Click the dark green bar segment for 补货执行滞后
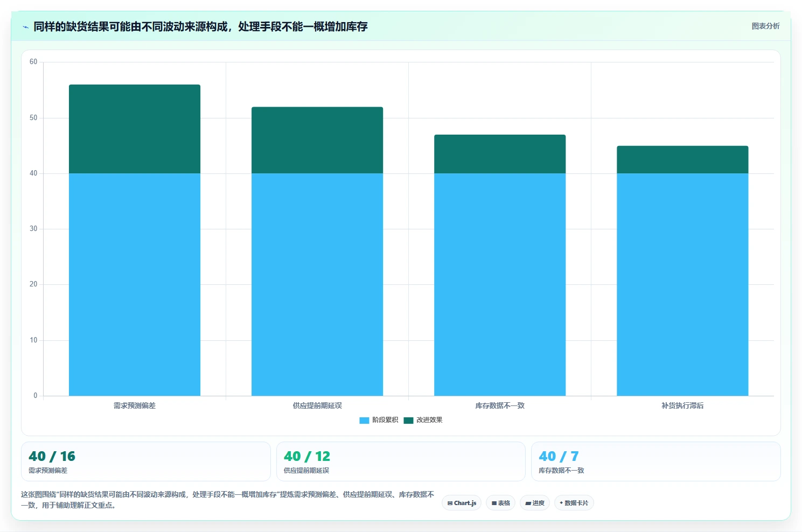The height and width of the screenshot is (532, 802). (682, 159)
